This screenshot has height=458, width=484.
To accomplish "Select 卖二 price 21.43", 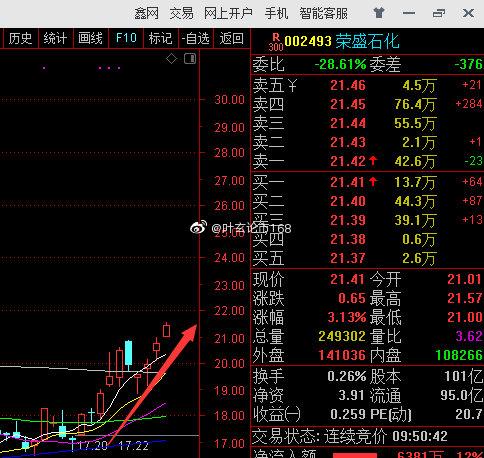I will [x=348, y=142].
